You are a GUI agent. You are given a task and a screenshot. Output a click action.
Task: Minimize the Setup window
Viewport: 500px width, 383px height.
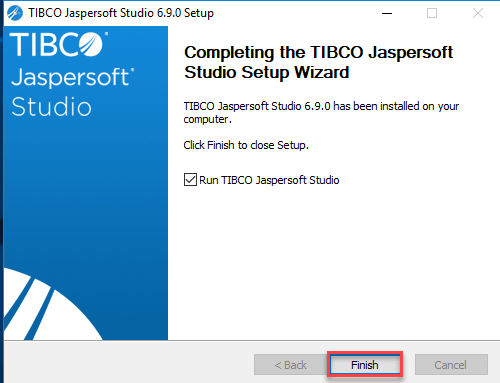(x=387, y=13)
